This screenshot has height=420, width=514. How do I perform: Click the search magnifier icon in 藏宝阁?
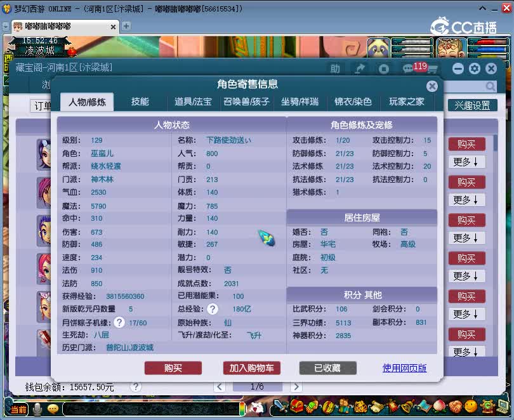pos(491,86)
